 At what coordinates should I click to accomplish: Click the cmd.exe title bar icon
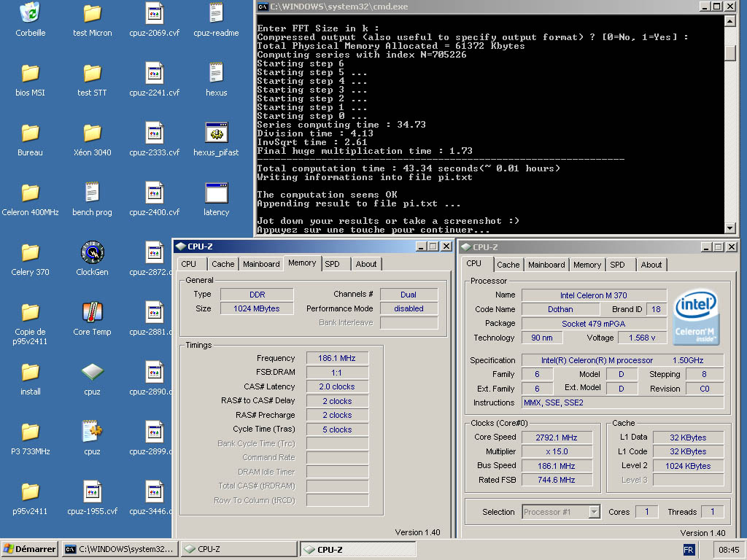click(263, 7)
